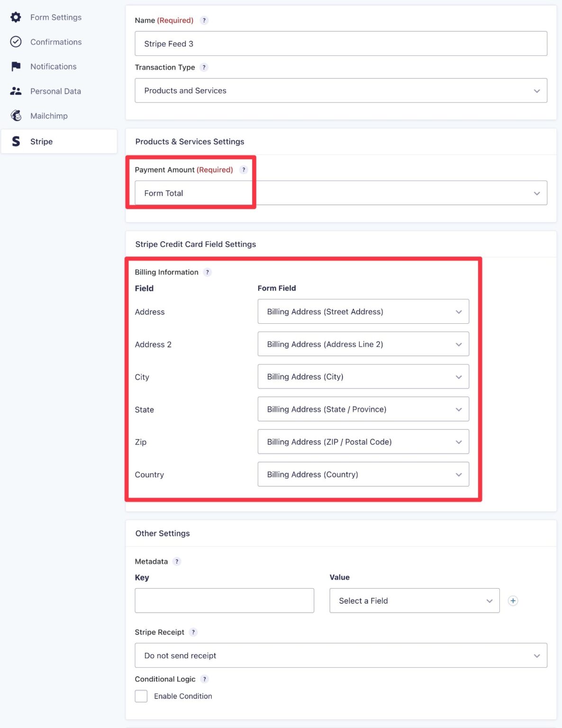Open the Transaction Type dropdown

pyautogui.click(x=341, y=90)
